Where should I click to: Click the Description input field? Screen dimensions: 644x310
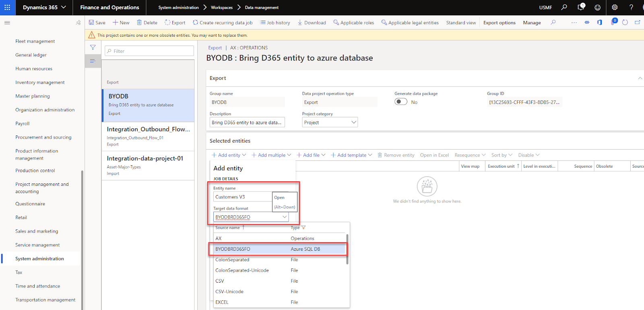(x=247, y=123)
